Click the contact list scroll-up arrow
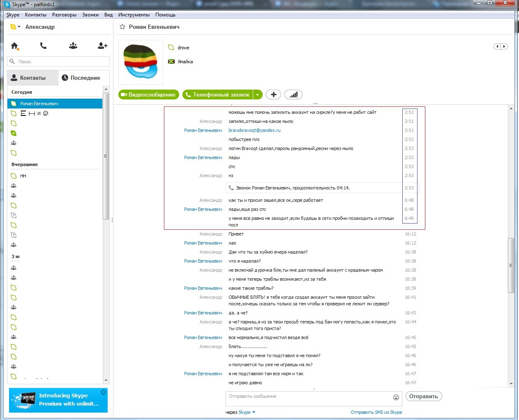 [x=106, y=89]
